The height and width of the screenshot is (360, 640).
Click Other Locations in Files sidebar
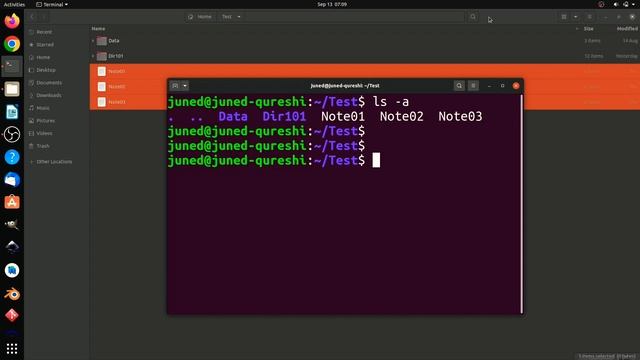click(x=54, y=162)
